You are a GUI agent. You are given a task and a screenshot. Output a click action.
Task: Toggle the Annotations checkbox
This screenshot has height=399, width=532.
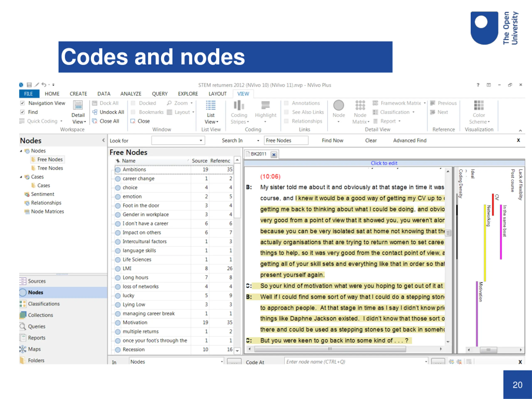point(286,103)
